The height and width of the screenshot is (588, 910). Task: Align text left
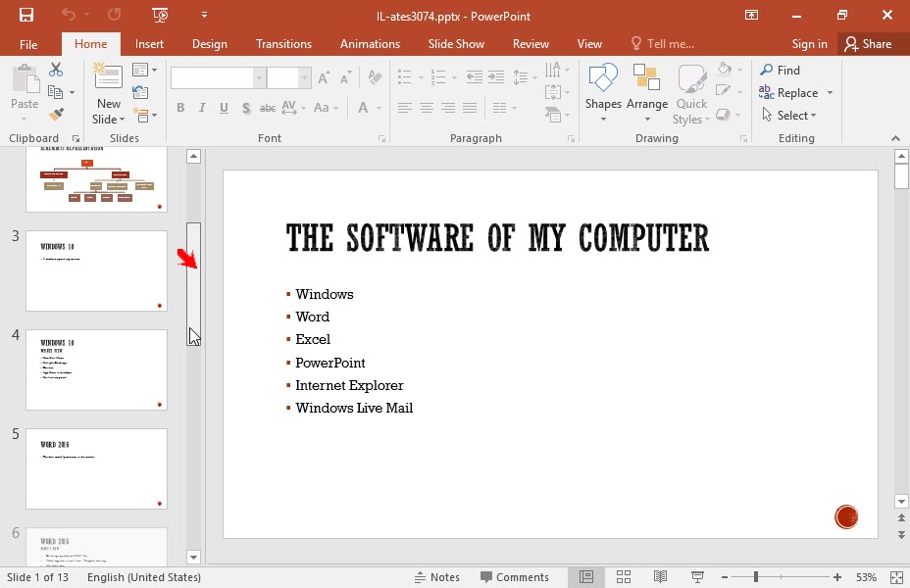coord(405,108)
